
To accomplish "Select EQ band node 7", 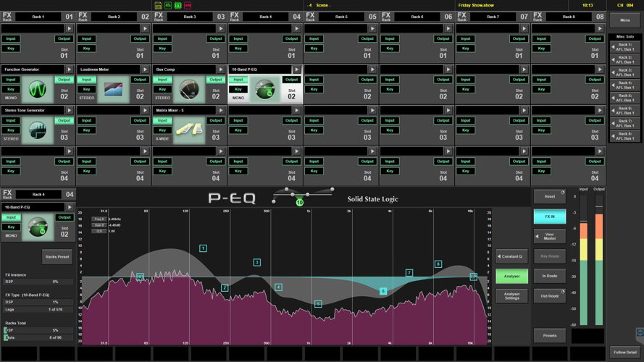I will coord(409,272).
